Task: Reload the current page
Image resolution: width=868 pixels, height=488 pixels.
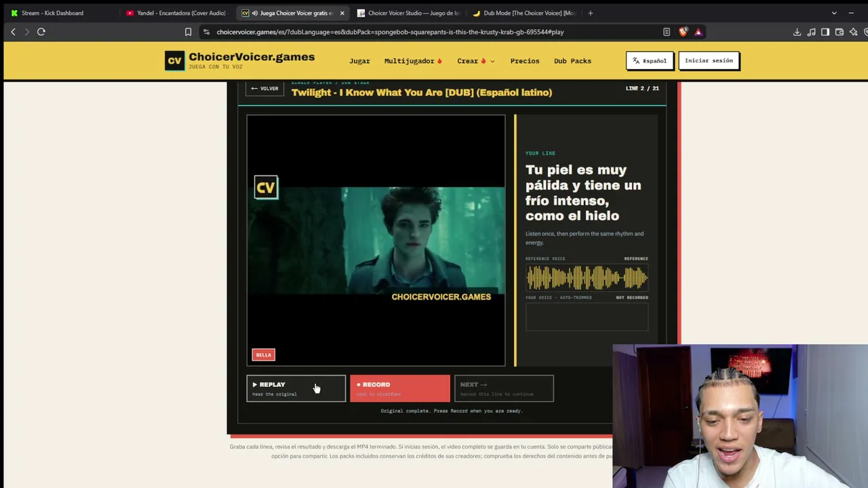Action: click(41, 32)
